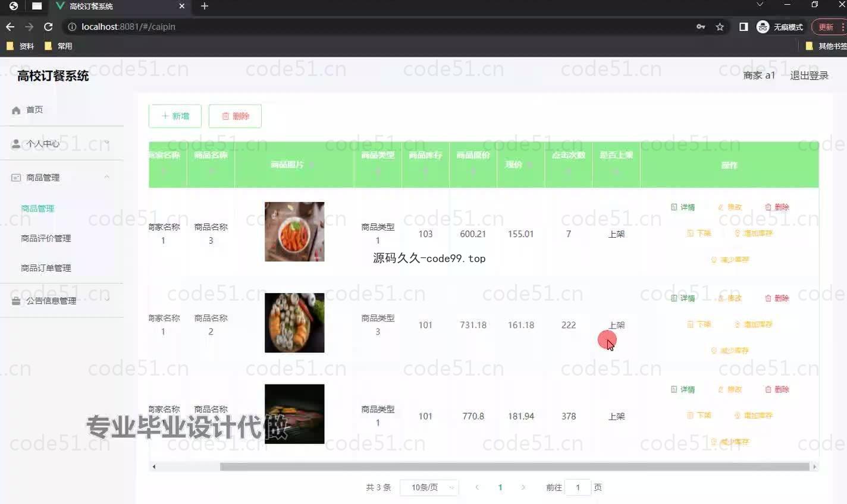Click 下架 for the 155.01 priced row
Viewport: 847px width, 504px height.
click(699, 233)
